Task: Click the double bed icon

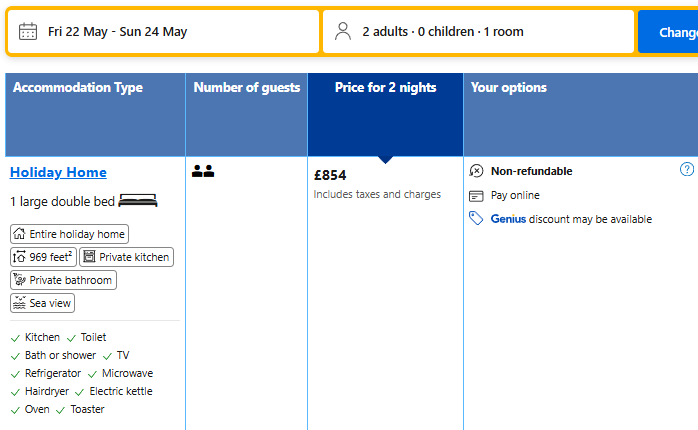Action: pos(138,201)
